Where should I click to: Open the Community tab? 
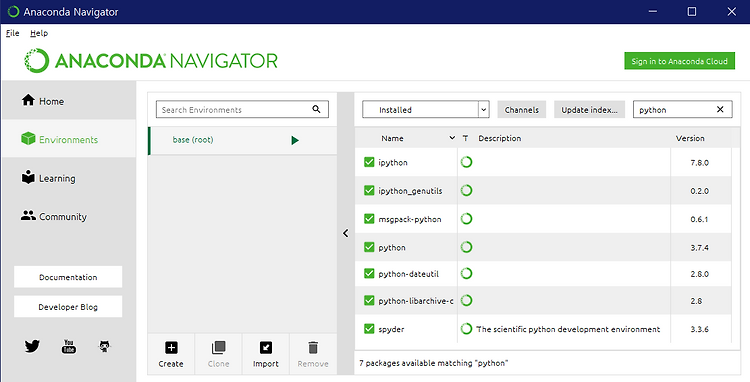click(68, 216)
